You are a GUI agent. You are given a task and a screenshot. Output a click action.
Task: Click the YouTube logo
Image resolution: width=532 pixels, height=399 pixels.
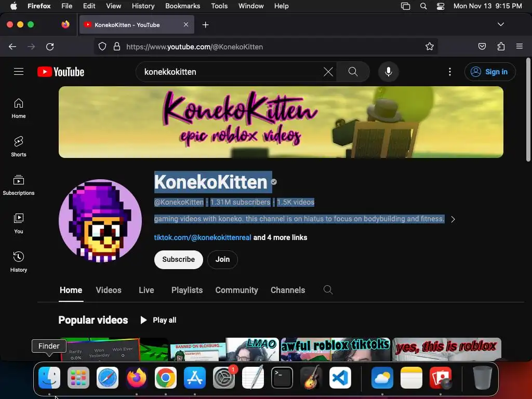[x=61, y=72]
